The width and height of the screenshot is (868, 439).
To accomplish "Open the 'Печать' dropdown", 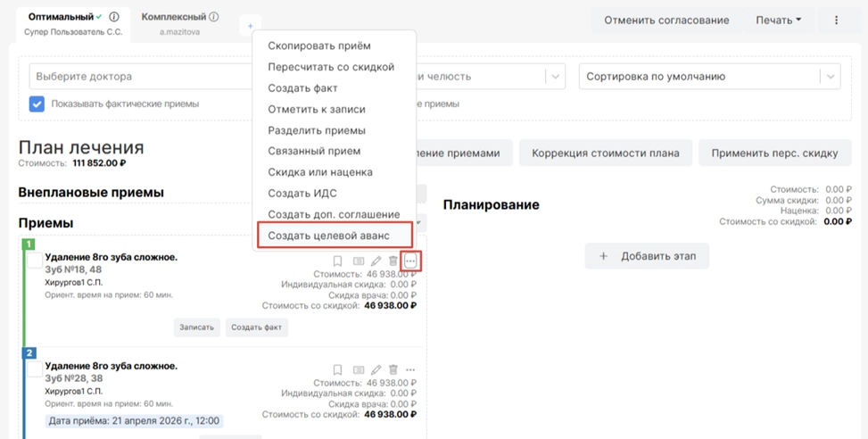I will 778,21.
